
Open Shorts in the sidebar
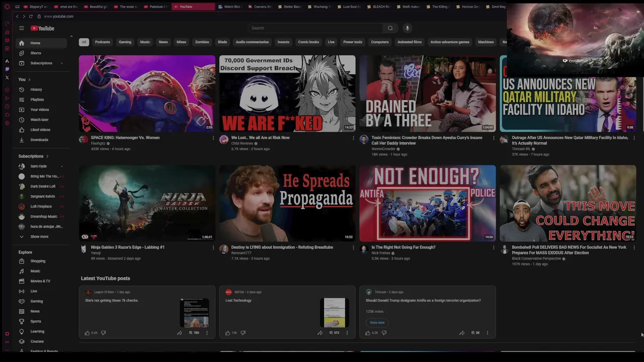41,53
